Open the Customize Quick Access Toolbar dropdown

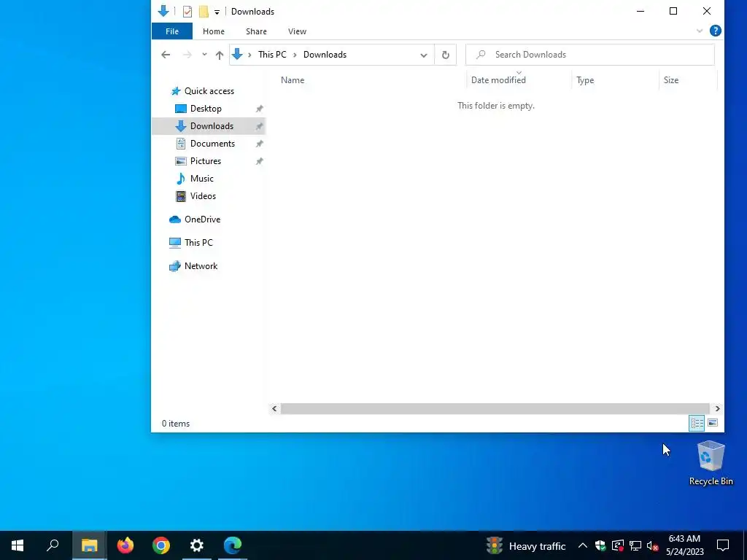[x=217, y=12]
